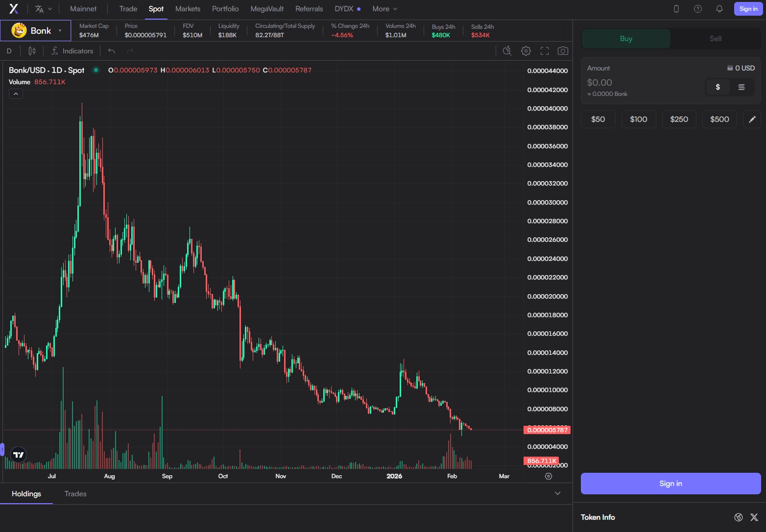Image resolution: width=766 pixels, height=532 pixels.
Task: Expand the More menu
Action: pyautogui.click(x=384, y=9)
